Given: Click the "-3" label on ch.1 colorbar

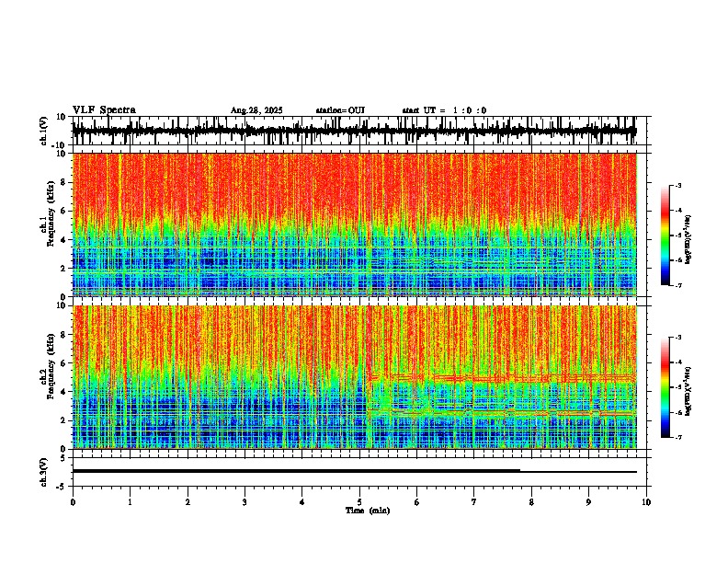Looking at the screenshot, I should (678, 186).
